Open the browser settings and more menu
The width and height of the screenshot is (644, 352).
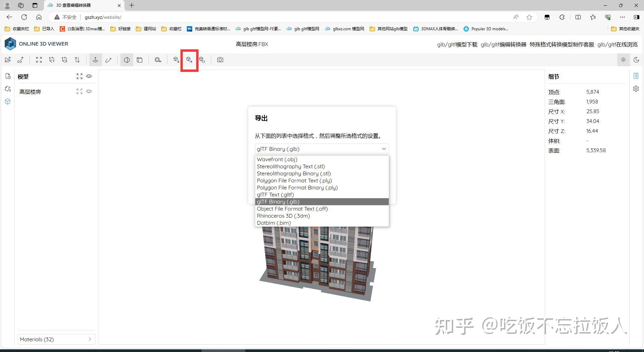(623, 17)
